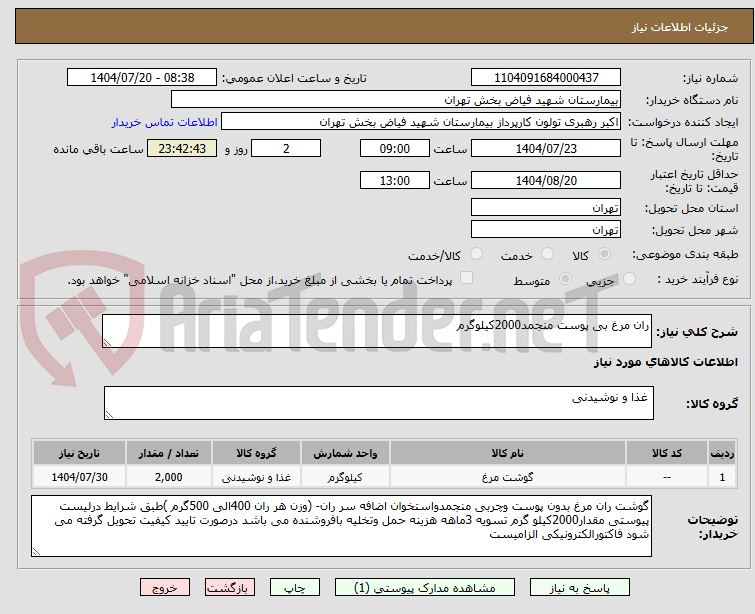Click the table cell کیلوگرم
This screenshot has height=614, width=755.
tap(345, 477)
